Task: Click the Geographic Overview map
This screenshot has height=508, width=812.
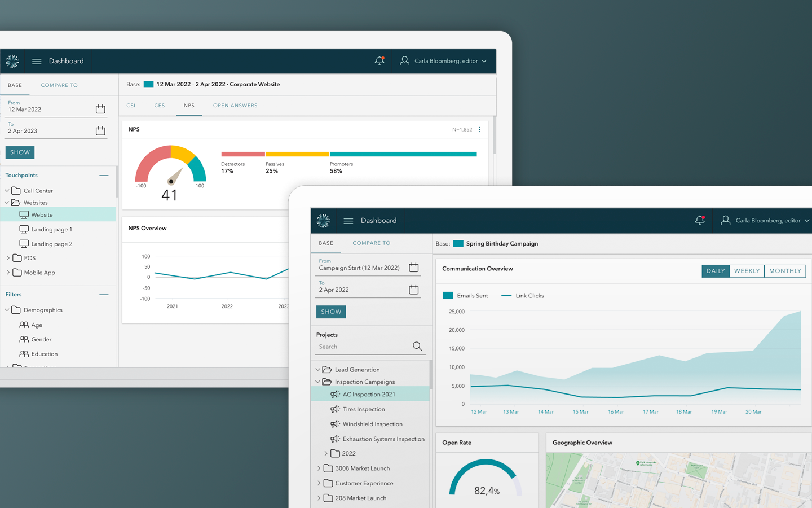Action: click(x=679, y=480)
